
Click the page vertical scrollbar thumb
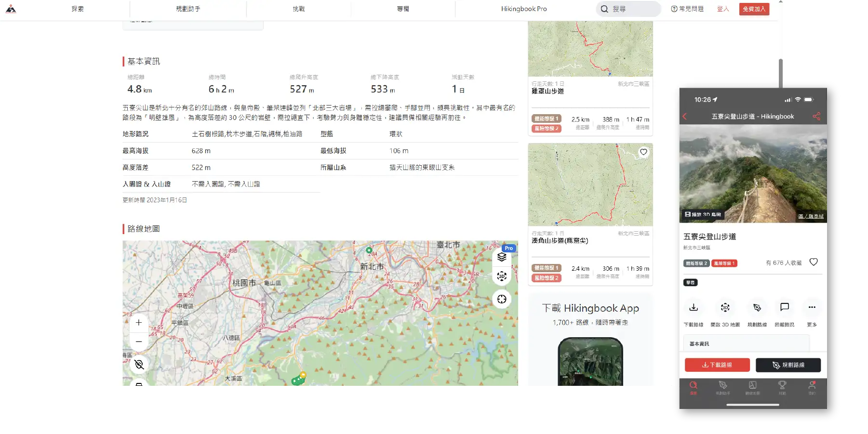click(780, 73)
